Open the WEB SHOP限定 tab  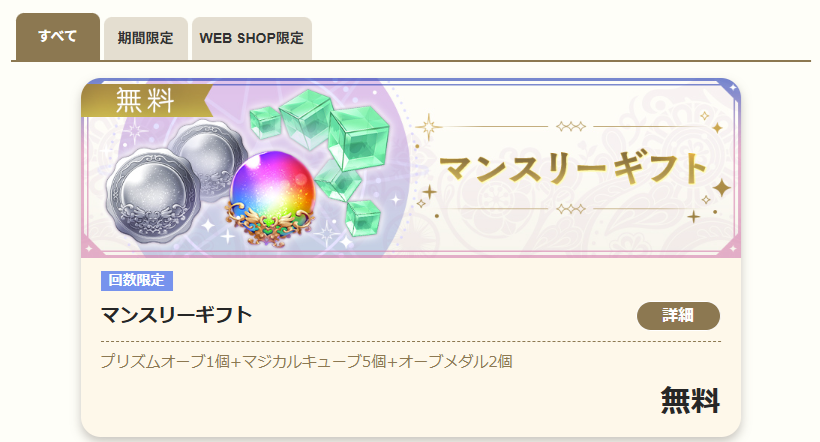click(x=252, y=38)
